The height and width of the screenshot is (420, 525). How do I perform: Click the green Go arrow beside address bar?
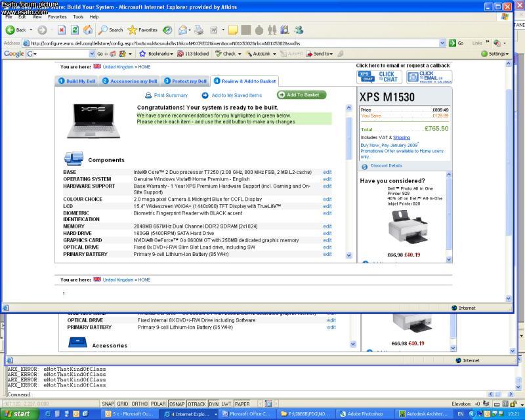pyautogui.click(x=452, y=43)
